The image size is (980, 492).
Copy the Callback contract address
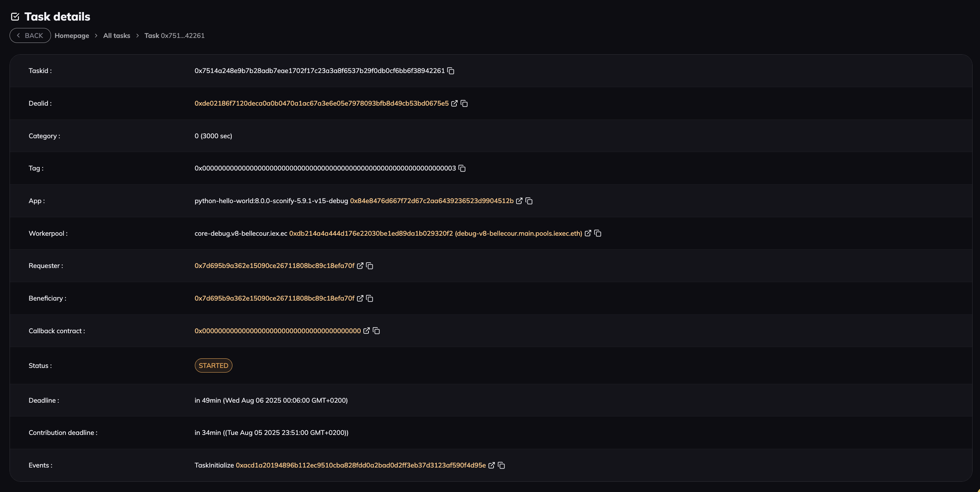tap(376, 331)
